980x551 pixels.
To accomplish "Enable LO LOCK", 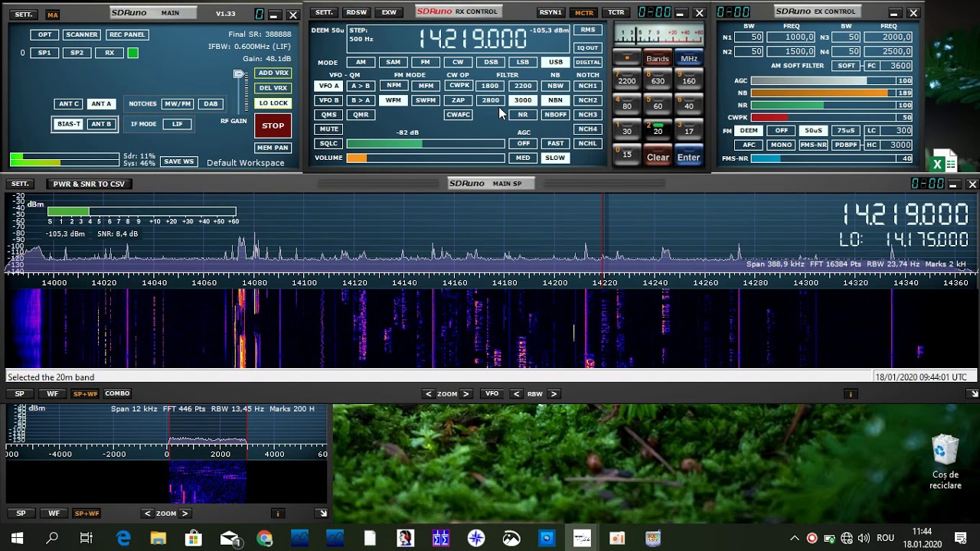I will (x=273, y=103).
